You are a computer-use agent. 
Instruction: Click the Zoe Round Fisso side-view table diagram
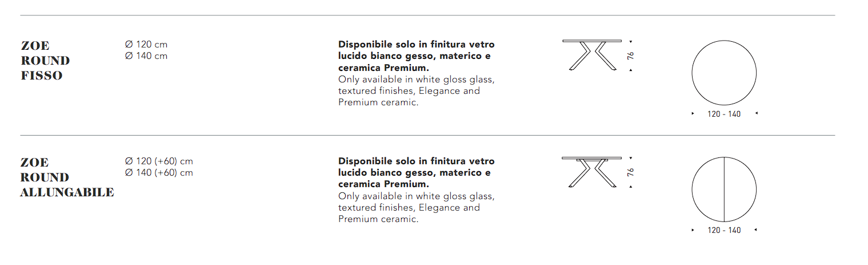point(591,56)
